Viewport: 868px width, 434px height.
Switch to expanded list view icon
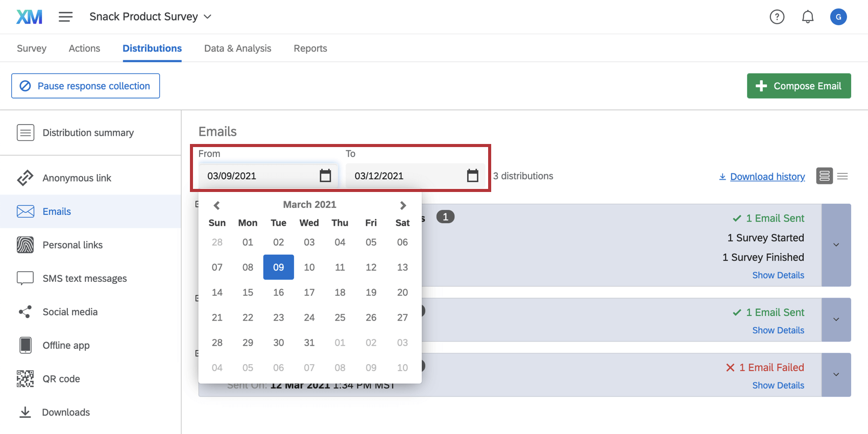point(824,176)
